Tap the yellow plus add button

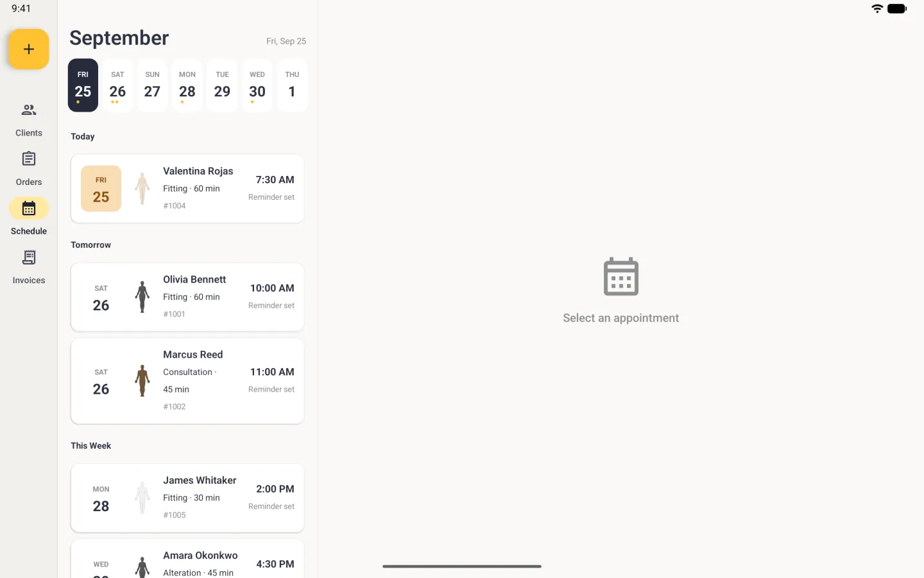pyautogui.click(x=29, y=49)
